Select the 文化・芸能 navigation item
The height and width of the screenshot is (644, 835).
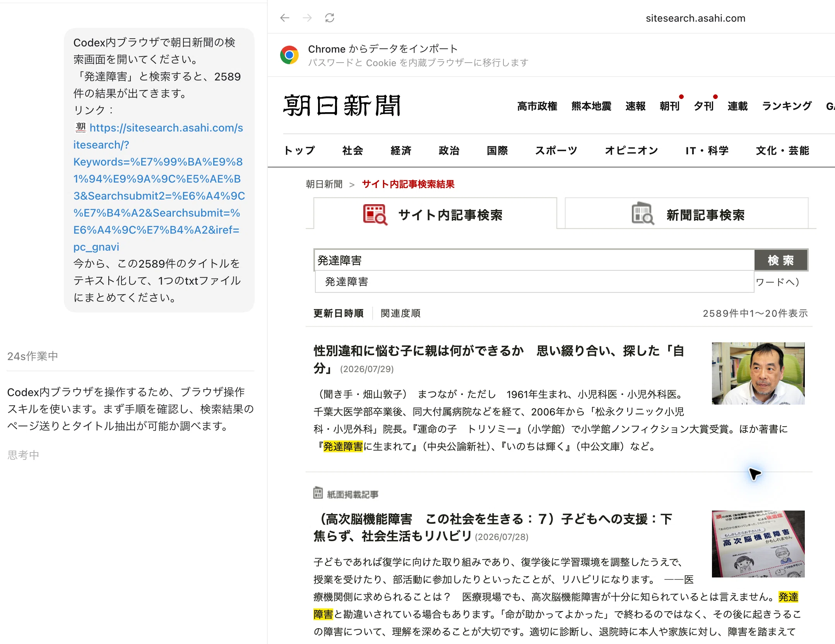tap(782, 150)
